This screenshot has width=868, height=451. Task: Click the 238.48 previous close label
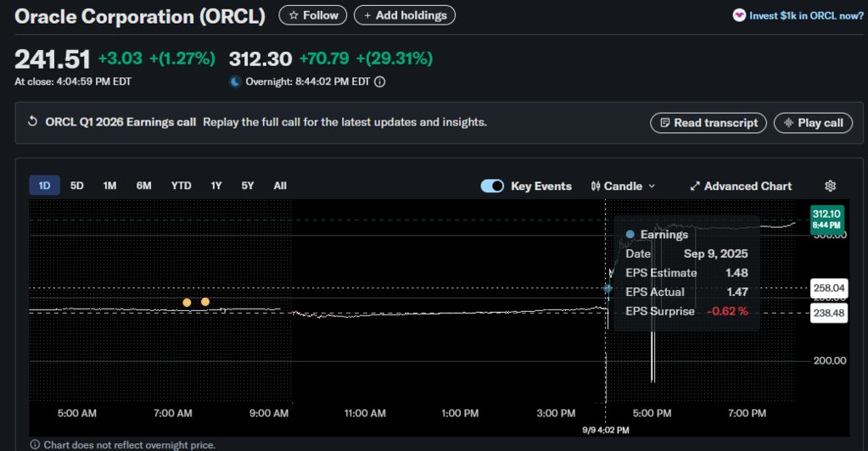tap(829, 313)
